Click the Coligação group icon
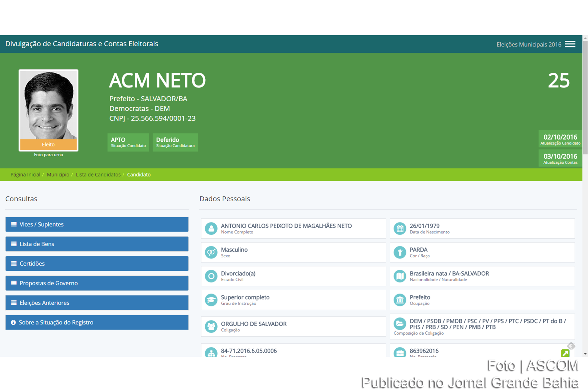The image size is (588, 392). pyautogui.click(x=211, y=326)
